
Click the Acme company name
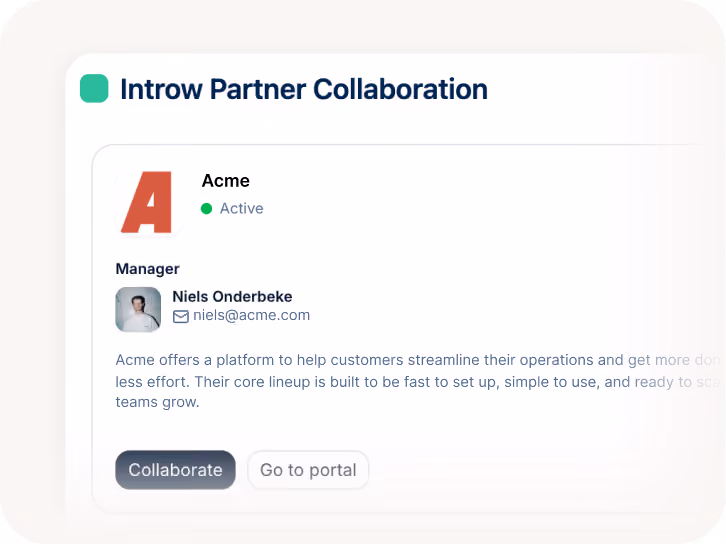tap(225, 181)
